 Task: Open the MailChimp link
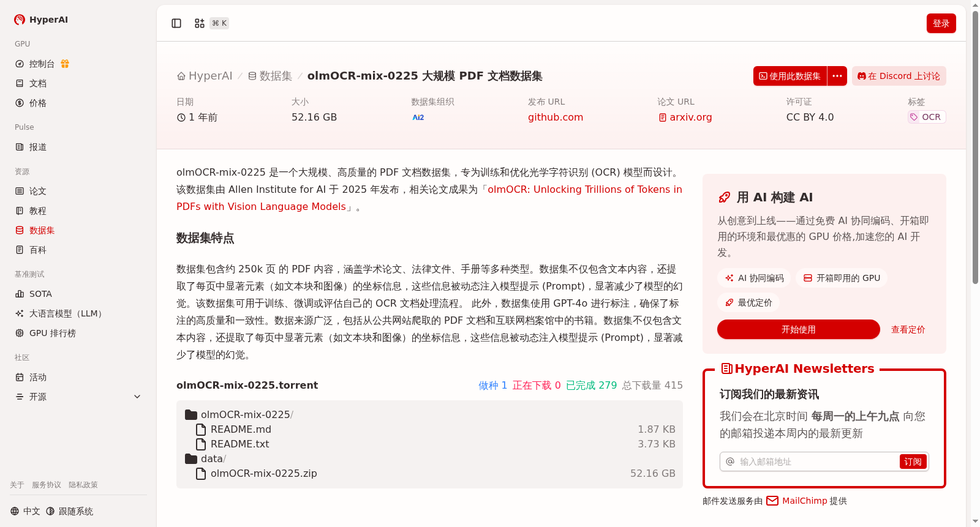click(804, 501)
